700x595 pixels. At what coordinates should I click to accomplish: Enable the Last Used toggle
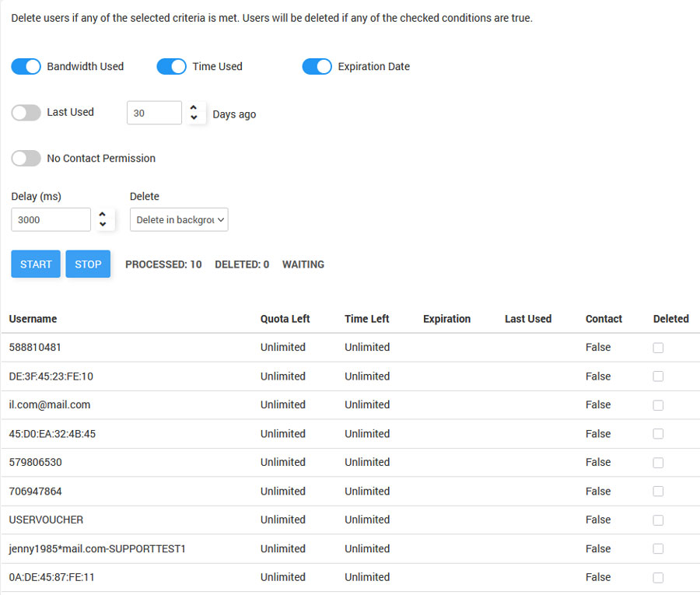[26, 113]
